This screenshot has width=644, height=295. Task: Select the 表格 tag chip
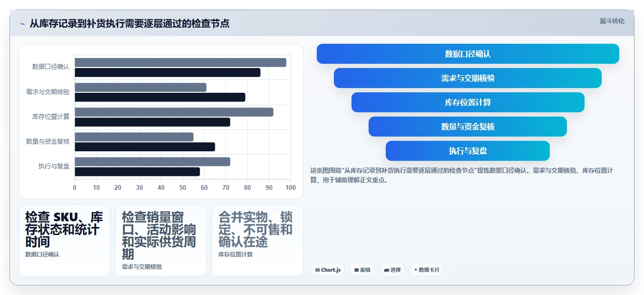tap(362, 270)
